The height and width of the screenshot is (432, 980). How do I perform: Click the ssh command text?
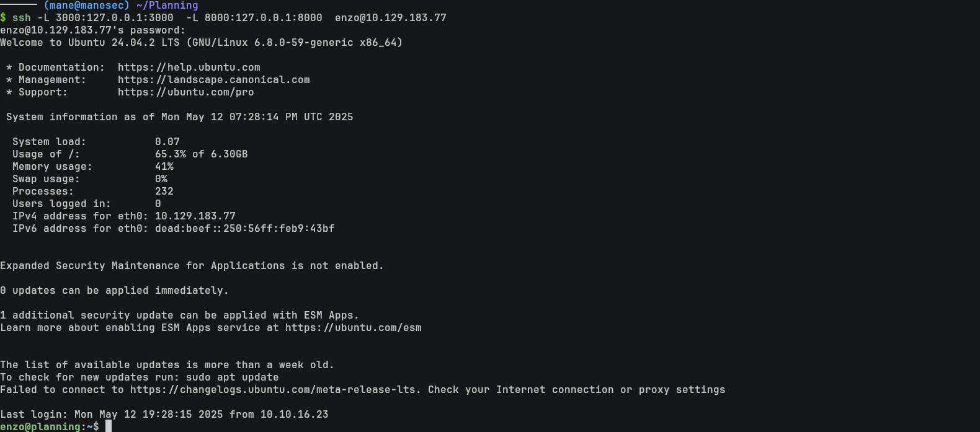click(x=22, y=18)
